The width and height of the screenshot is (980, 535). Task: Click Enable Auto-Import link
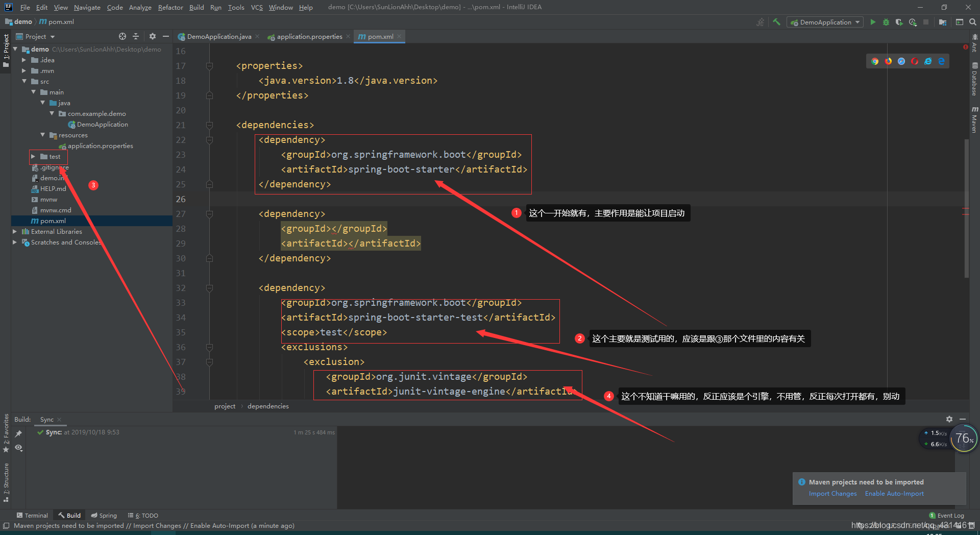coord(894,494)
